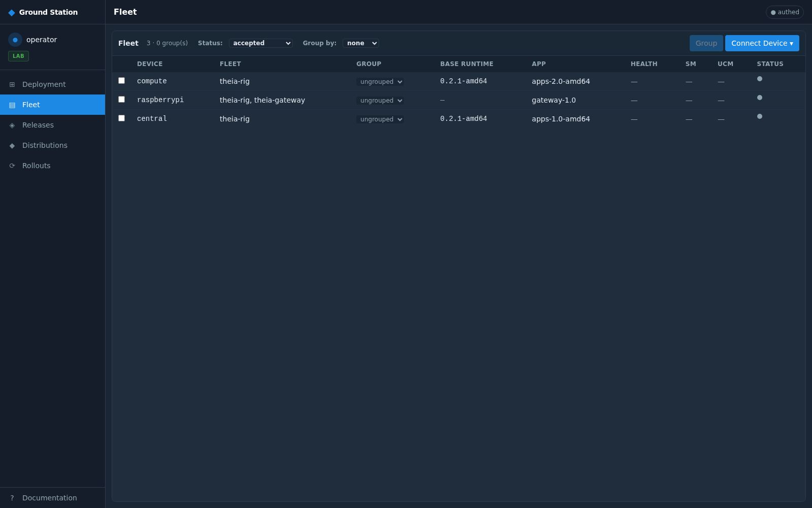The height and width of the screenshot is (508, 812).
Task: Click app cell 'apps-2.0-amd64'
Action: point(561,81)
